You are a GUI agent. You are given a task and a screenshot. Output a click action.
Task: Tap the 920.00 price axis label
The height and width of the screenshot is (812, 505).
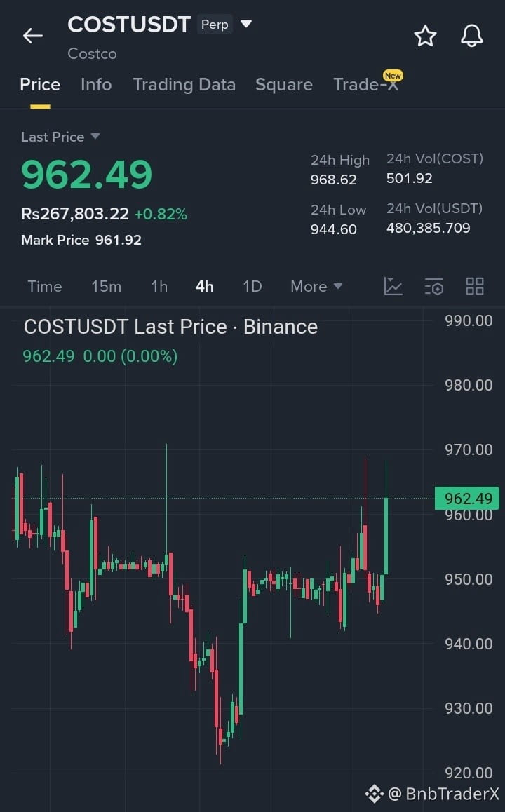[469, 773]
